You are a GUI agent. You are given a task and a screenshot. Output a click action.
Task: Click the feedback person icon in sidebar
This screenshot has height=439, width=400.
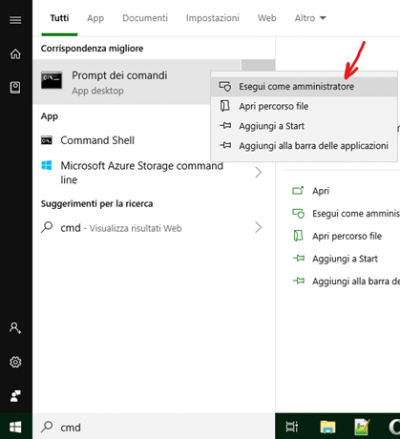click(x=15, y=396)
